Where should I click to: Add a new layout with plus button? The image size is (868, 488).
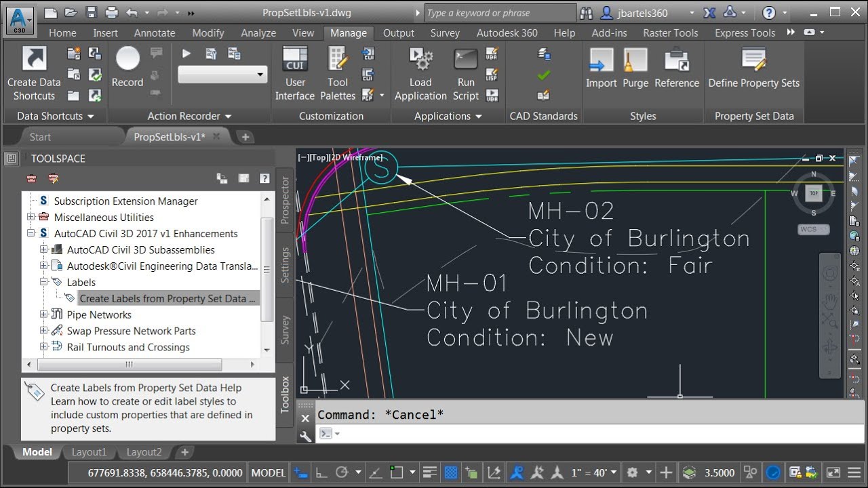point(184,452)
